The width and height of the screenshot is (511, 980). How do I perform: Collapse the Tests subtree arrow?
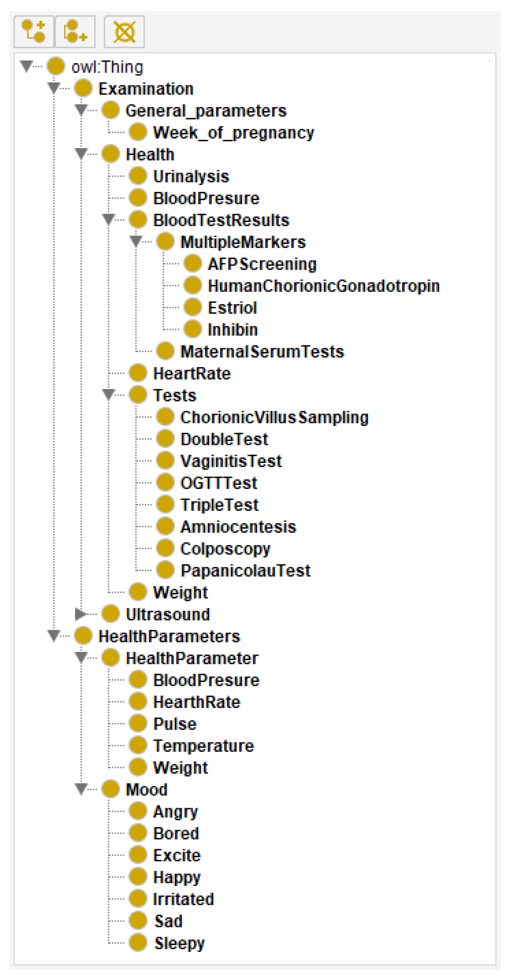click(108, 395)
